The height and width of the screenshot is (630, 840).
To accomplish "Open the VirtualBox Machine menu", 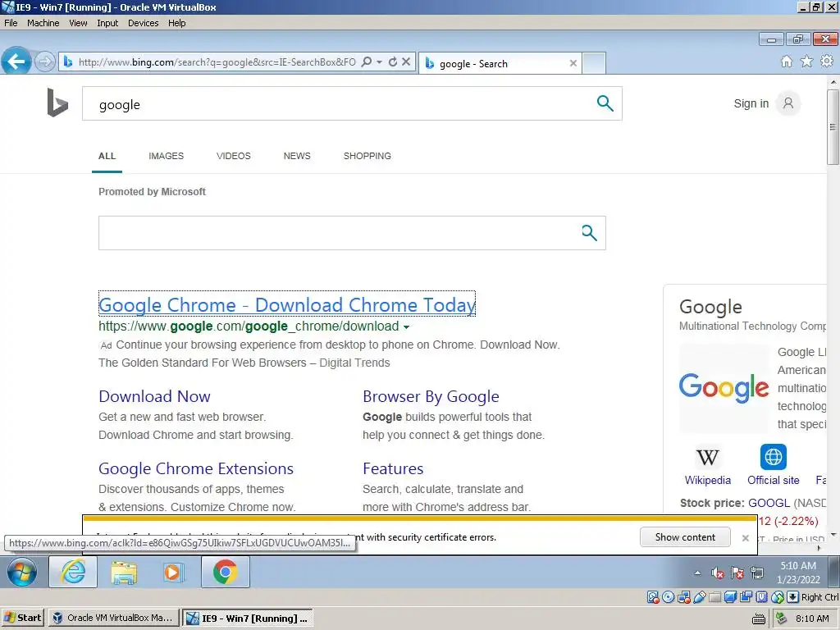I will [43, 23].
